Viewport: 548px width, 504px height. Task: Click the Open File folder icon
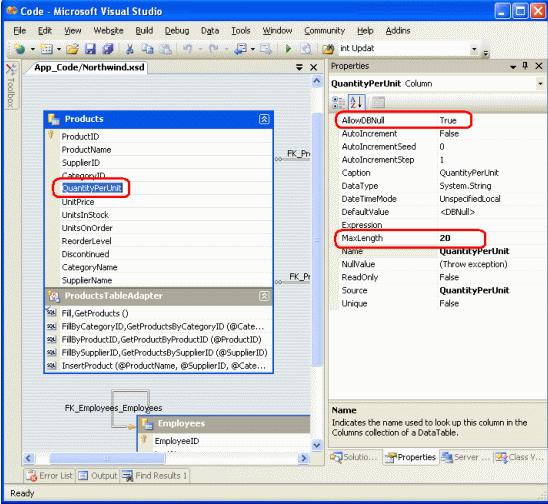coord(73,49)
